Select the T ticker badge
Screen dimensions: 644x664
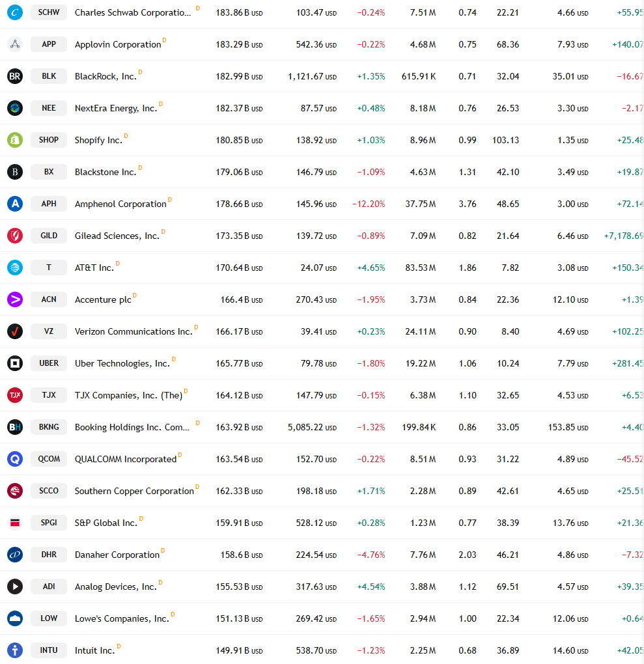tap(49, 268)
